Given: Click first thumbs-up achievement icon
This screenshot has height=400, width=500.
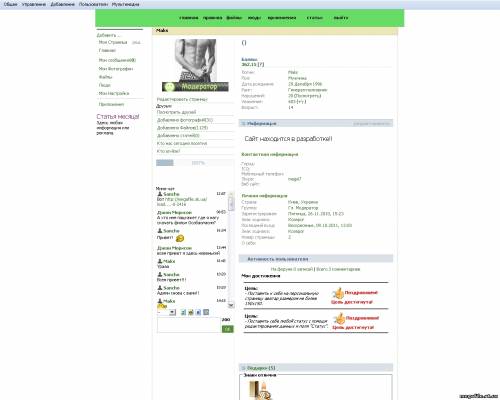Looking at the screenshot, I should pyautogui.click(x=338, y=293).
